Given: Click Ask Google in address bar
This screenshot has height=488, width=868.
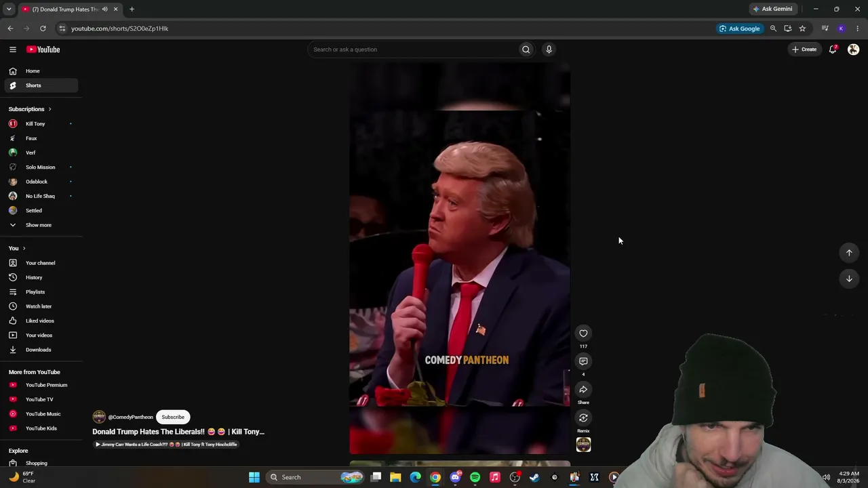Looking at the screenshot, I should 739,28.
